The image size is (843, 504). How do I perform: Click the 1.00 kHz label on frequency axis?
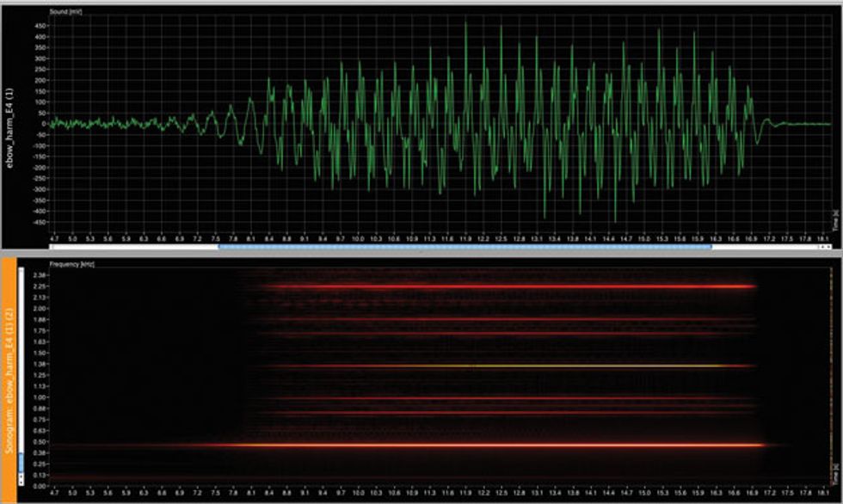point(40,397)
